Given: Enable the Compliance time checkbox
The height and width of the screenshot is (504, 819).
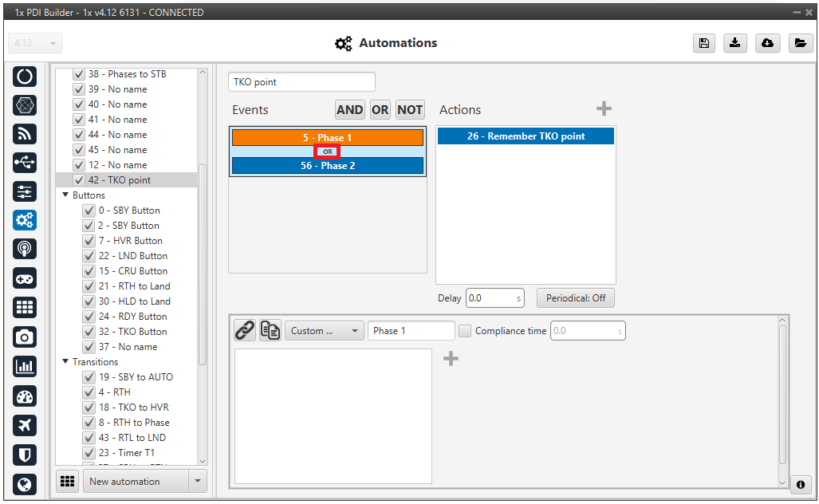Looking at the screenshot, I should pyautogui.click(x=465, y=331).
